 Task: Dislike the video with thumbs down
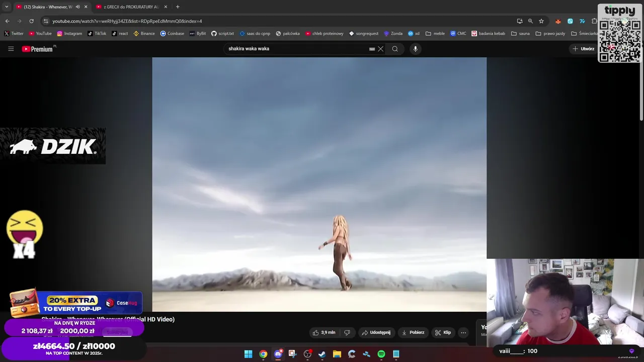[x=347, y=332]
